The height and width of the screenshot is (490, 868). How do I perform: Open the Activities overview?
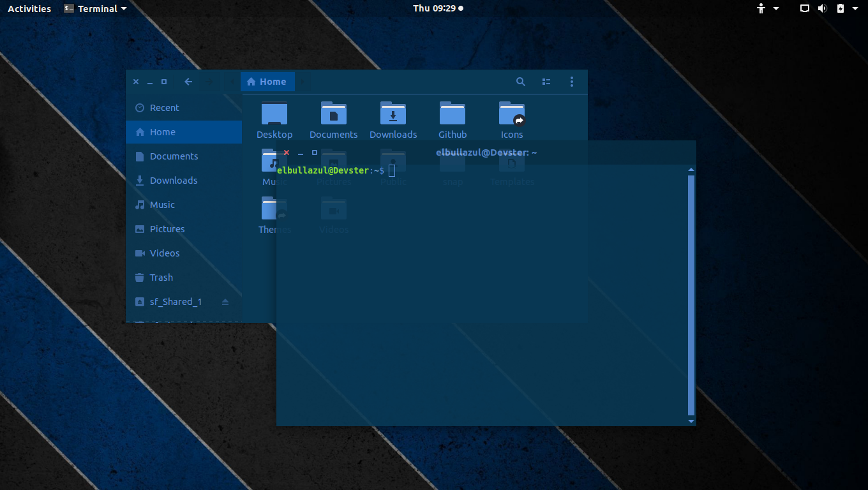[29, 8]
